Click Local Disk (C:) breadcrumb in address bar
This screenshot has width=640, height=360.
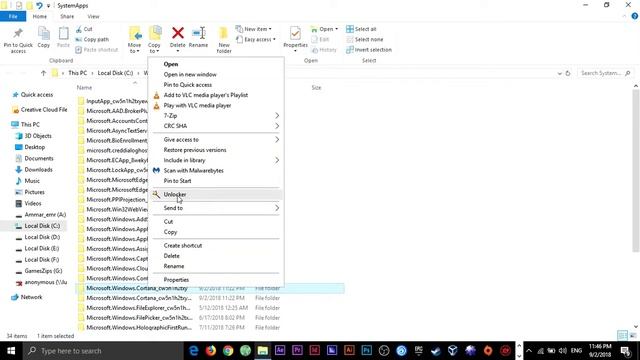click(115, 73)
